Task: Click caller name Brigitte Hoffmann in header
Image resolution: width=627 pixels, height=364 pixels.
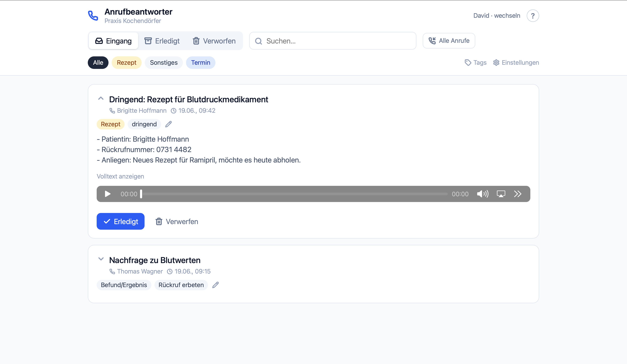Action: coord(142,111)
